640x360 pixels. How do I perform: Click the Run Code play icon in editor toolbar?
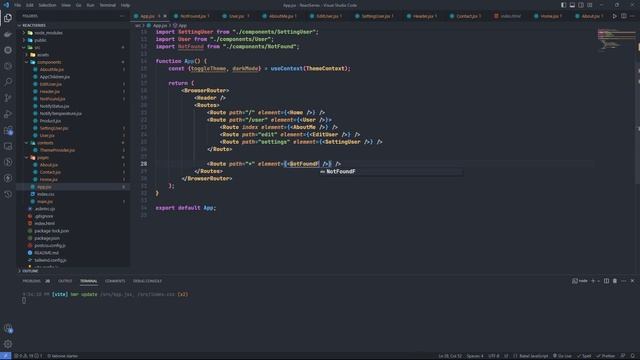pos(614,16)
